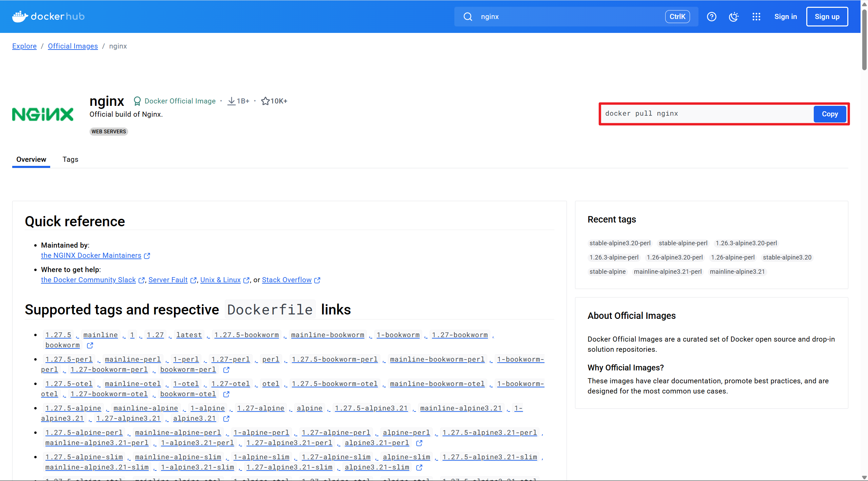
Task: Open the 1.27.5-perl tag link
Action: tap(69, 360)
